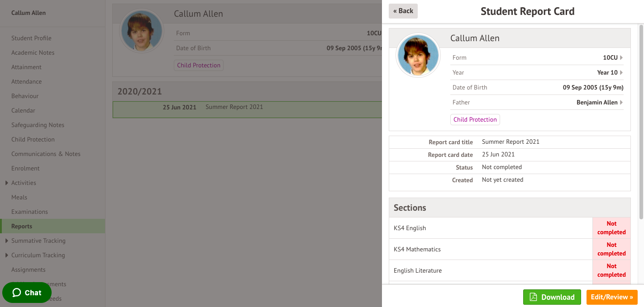Go to Attendance in sidebar
The width and height of the screenshot is (644, 307).
(x=26, y=82)
